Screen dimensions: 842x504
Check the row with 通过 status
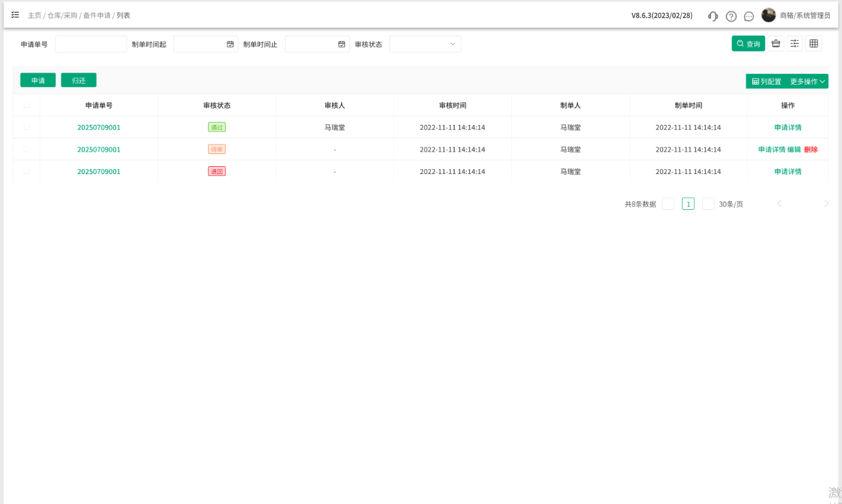[26, 127]
